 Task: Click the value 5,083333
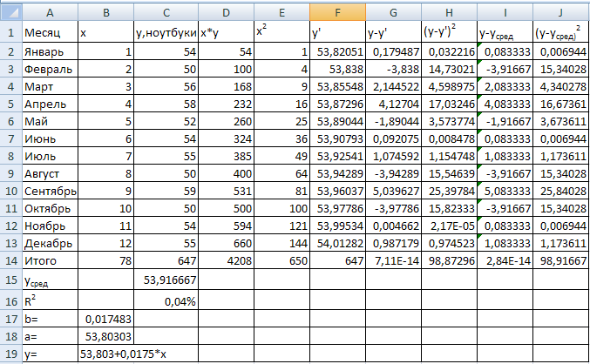(x=505, y=191)
